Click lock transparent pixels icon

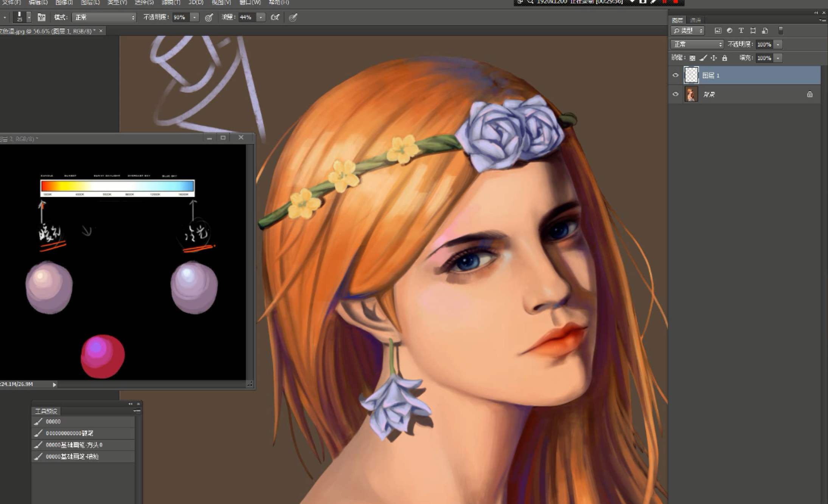[x=692, y=58]
